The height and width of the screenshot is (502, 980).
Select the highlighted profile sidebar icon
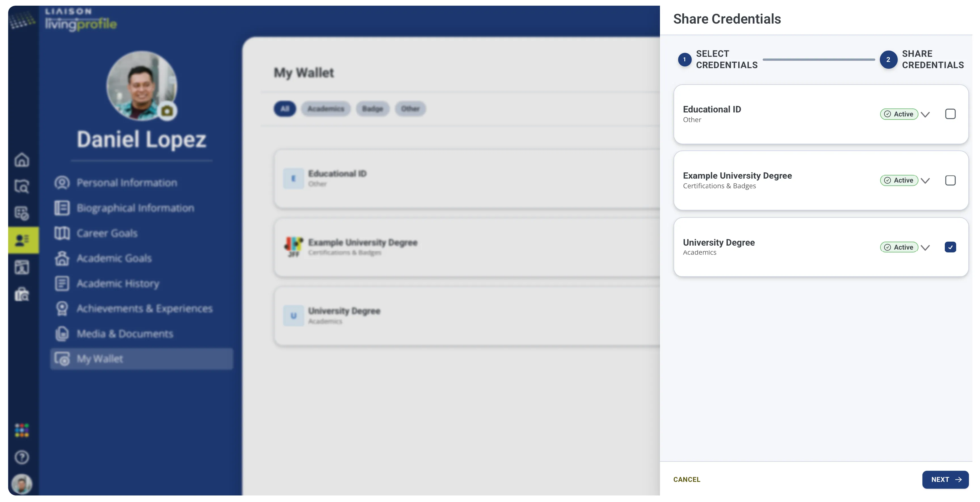pyautogui.click(x=23, y=240)
